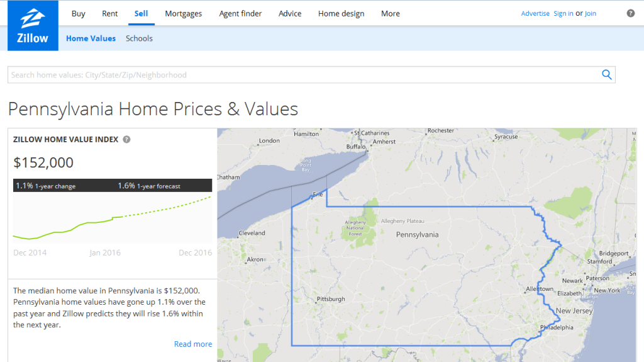The height and width of the screenshot is (362, 644).
Task: Click the home value trend chart
Action: click(113, 217)
